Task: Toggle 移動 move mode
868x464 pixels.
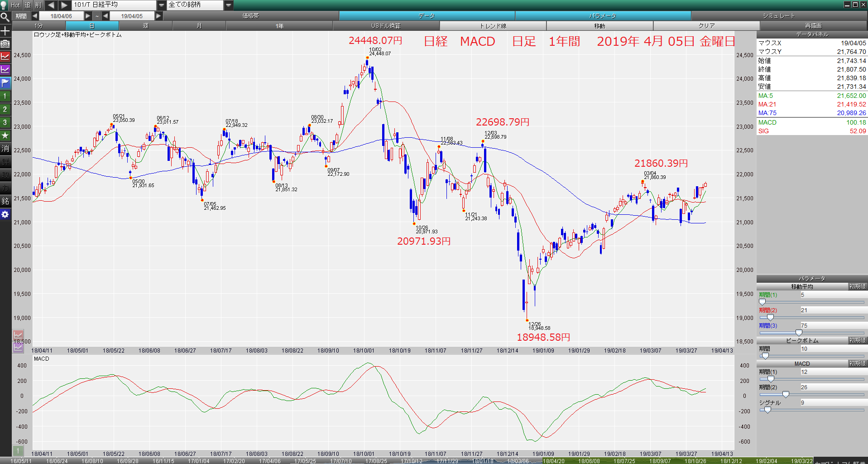Action: tap(600, 26)
